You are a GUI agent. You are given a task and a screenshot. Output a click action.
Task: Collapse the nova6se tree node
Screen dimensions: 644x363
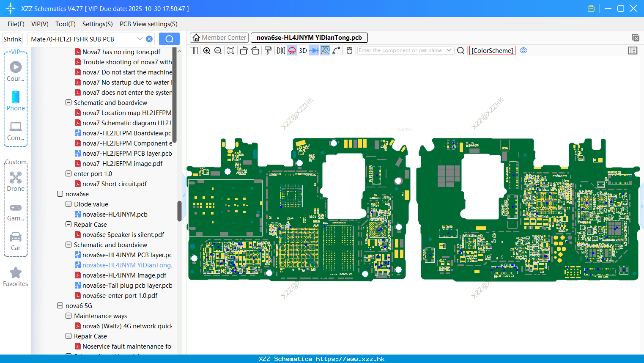[60, 194]
